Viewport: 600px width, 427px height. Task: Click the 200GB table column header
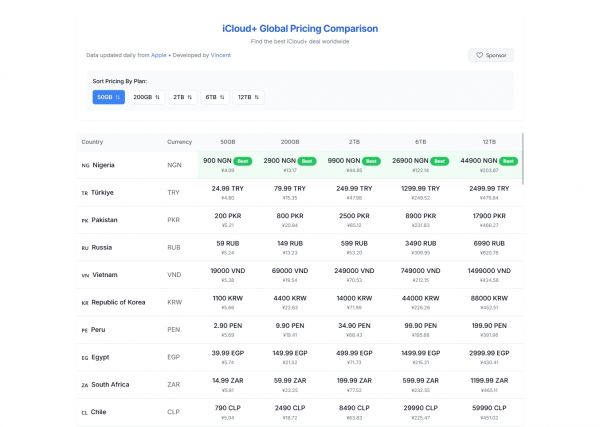pos(290,142)
